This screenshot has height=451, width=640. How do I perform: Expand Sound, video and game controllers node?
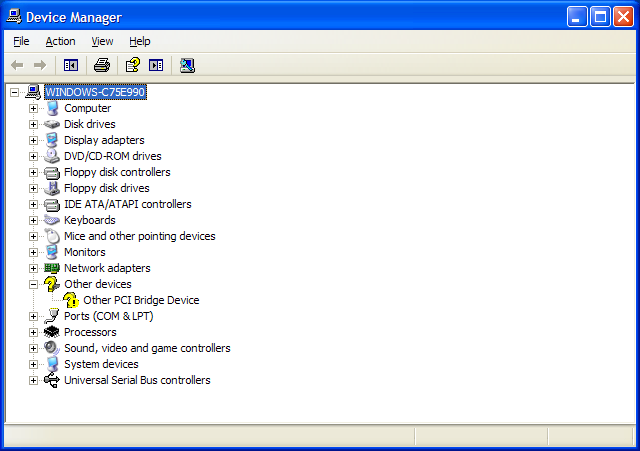33,349
